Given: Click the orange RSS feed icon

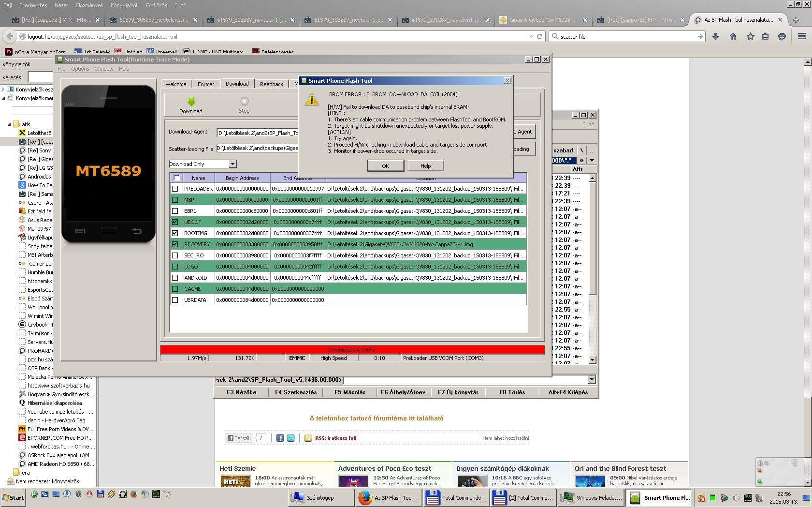Looking at the screenshot, I should click(308, 438).
